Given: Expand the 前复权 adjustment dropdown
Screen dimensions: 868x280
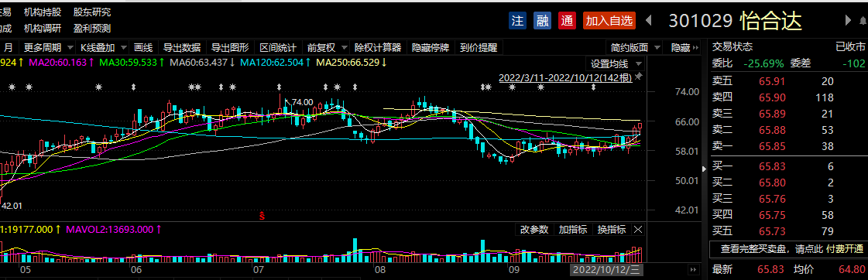Looking at the screenshot, I should pyautogui.click(x=328, y=48).
